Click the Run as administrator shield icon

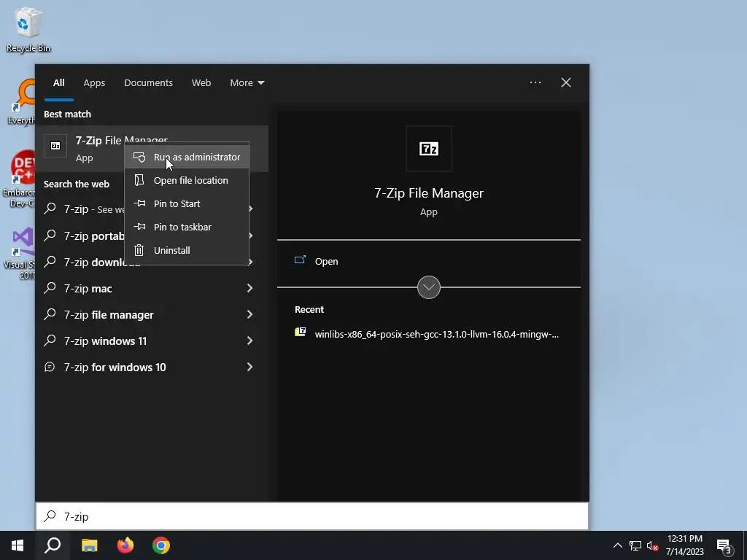coord(139,157)
